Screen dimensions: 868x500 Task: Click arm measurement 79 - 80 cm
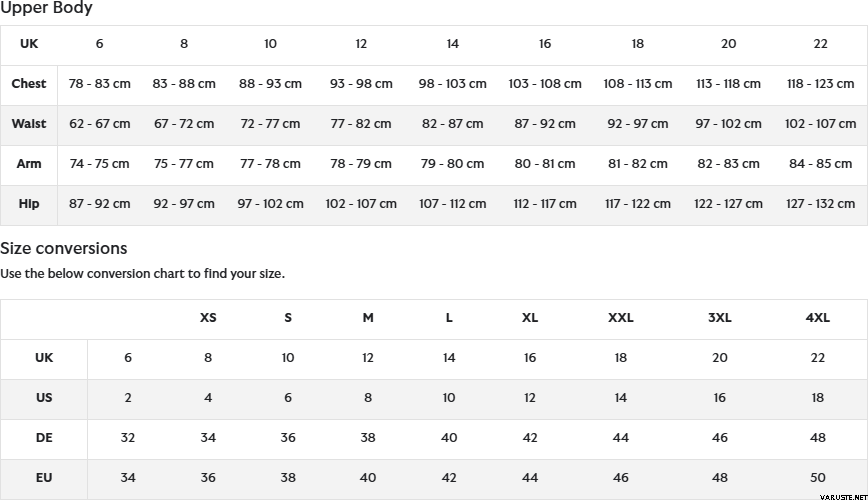click(x=453, y=164)
